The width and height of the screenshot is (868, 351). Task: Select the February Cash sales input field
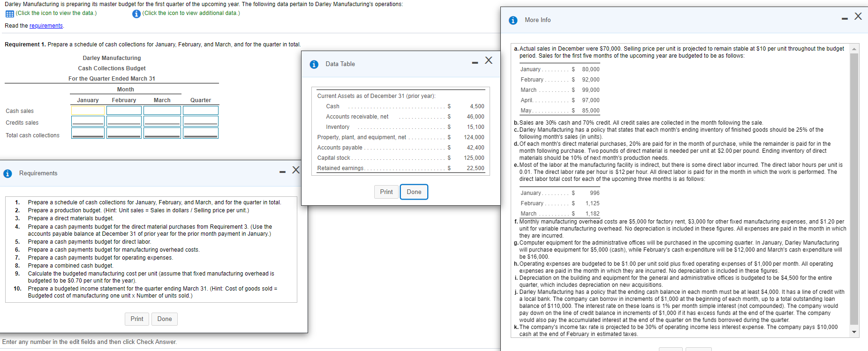click(x=124, y=110)
